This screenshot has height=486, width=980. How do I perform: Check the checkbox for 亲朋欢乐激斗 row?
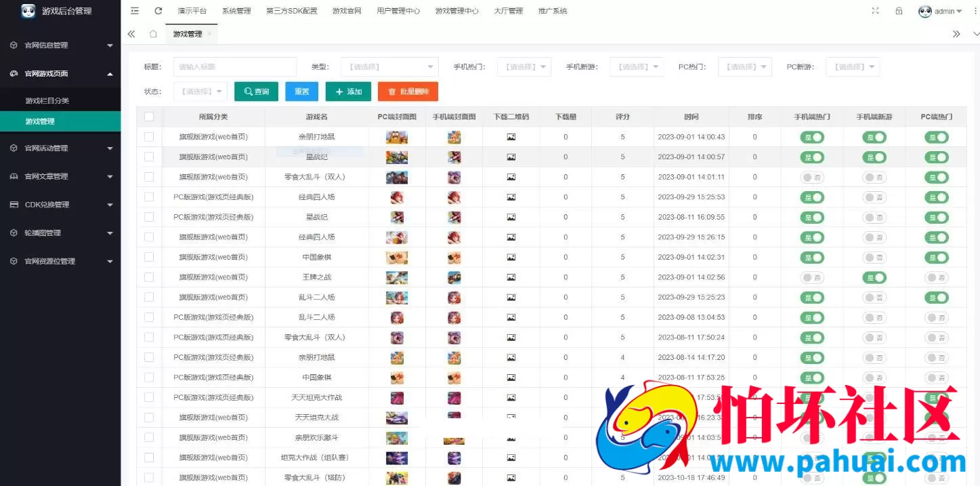[x=149, y=437]
